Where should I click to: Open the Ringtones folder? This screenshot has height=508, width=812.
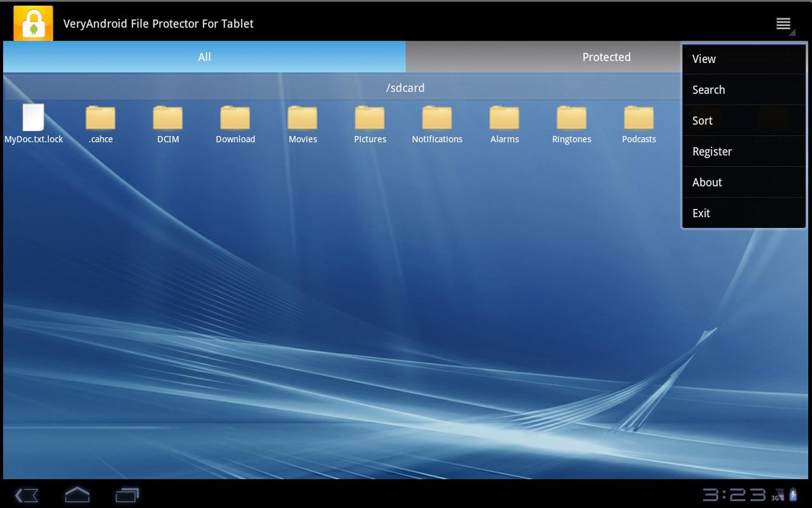572,118
